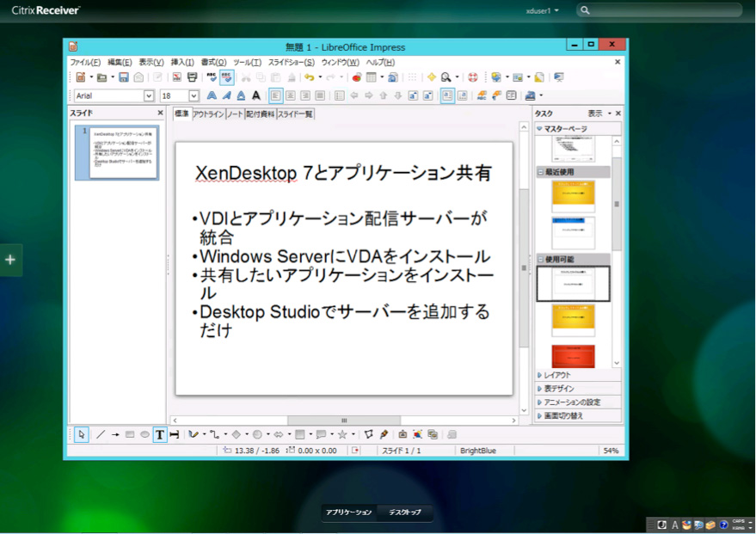Open the Font size dropdown
Image resolution: width=756 pixels, height=534 pixels.
[194, 96]
